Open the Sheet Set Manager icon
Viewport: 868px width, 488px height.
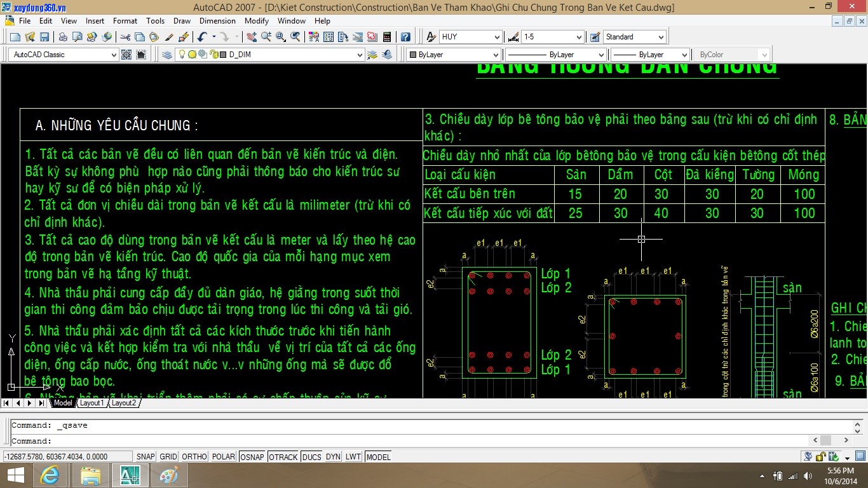point(358,37)
